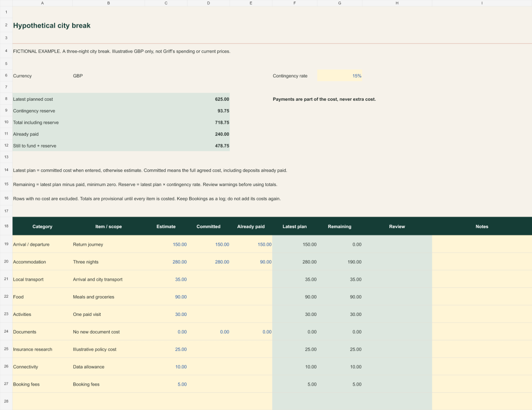Click the Committed table header
The image size is (532, 410).
[x=208, y=227]
